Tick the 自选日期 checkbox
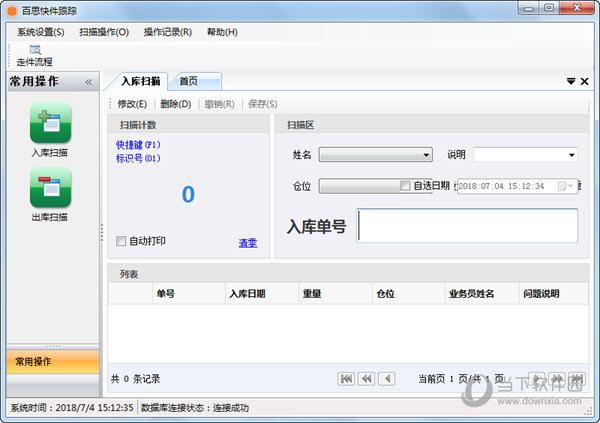The image size is (600, 423). tap(405, 186)
